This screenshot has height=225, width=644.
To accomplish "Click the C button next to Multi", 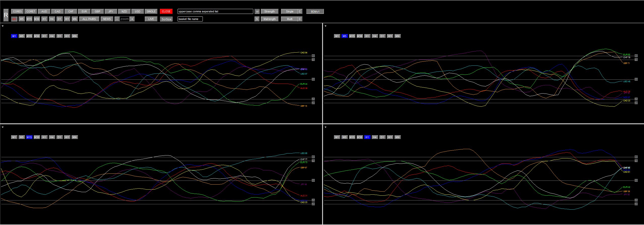I will click(300, 19).
